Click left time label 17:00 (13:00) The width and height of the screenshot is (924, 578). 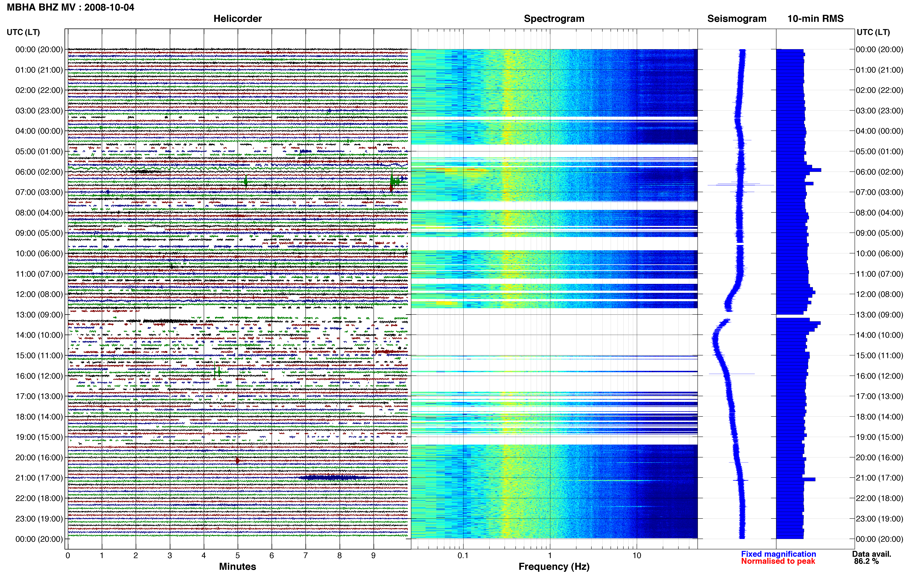pyautogui.click(x=39, y=396)
